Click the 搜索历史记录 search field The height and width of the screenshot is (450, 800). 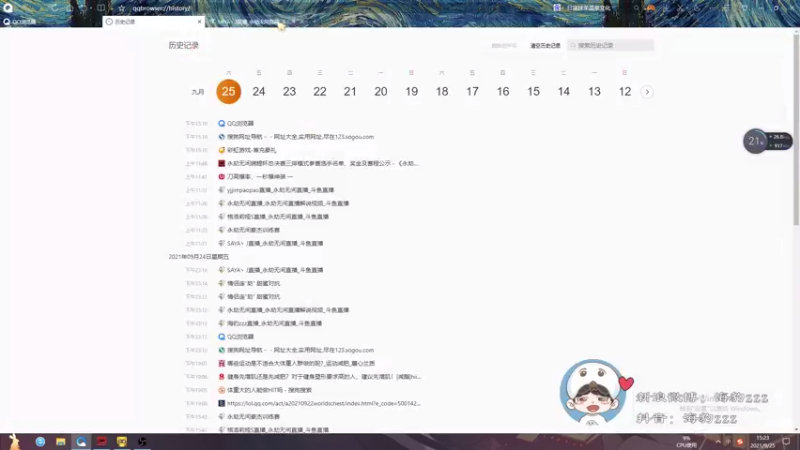[611, 45]
